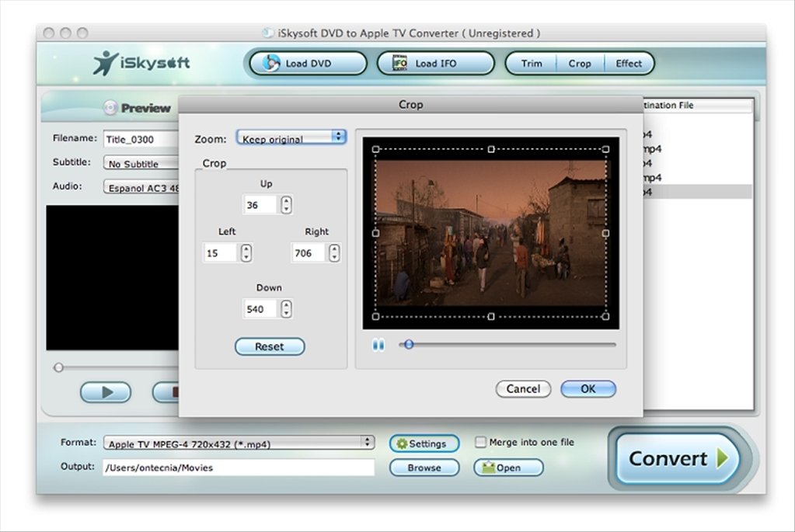Click the Load IFO button

(x=435, y=64)
